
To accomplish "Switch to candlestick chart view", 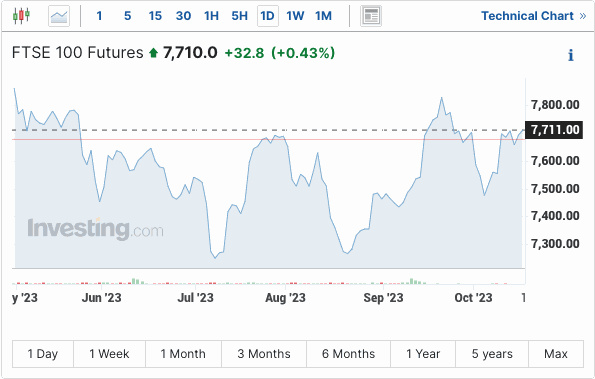I will (x=21, y=16).
